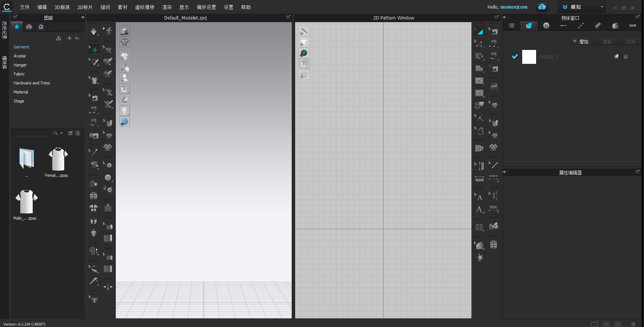Click the 增加 add fabric button

tap(580, 42)
